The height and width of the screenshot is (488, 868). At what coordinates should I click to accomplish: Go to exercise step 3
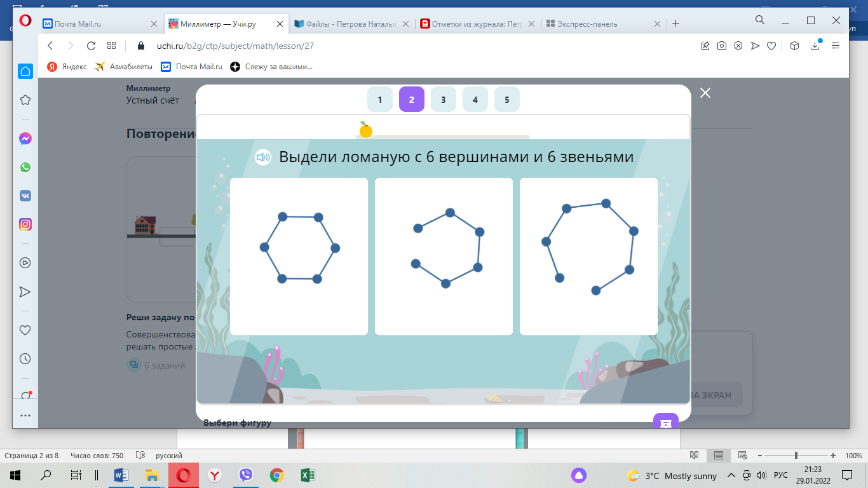(444, 99)
